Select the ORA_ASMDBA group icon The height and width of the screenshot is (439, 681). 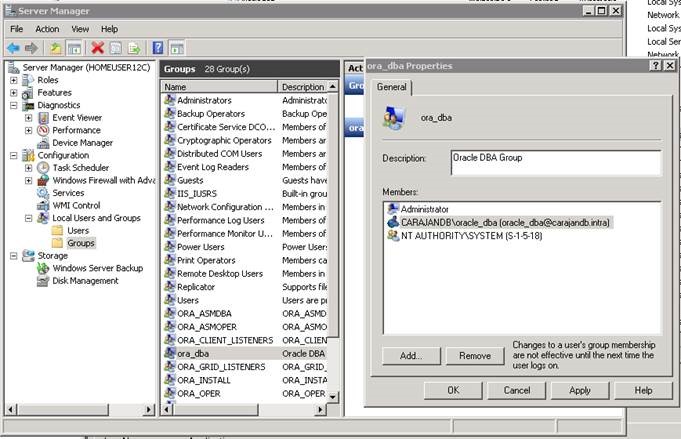coord(169,314)
